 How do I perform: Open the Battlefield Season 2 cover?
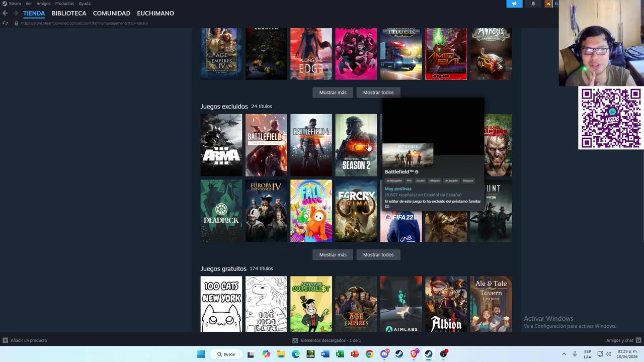tap(356, 145)
